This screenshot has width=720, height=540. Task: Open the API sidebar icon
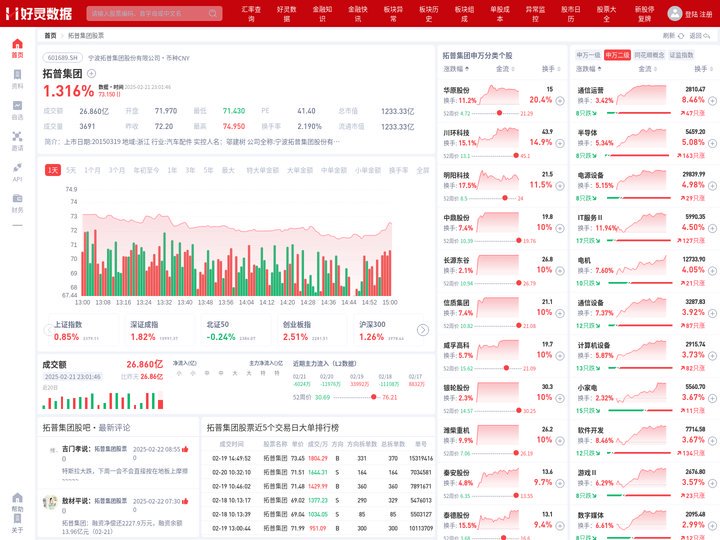[17, 168]
